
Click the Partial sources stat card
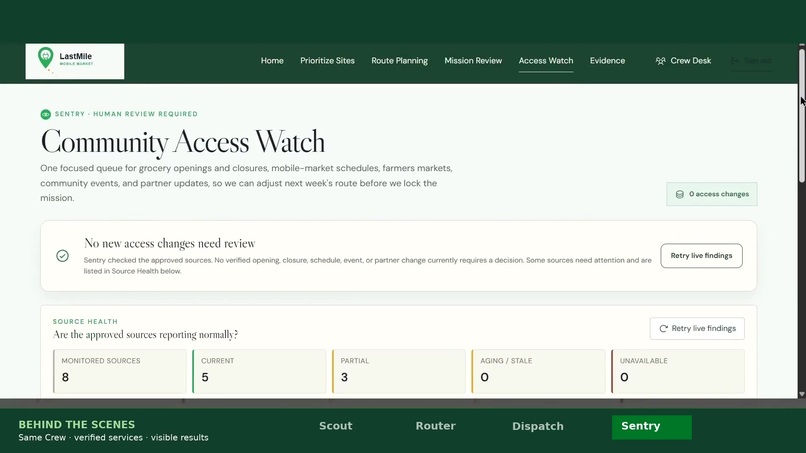click(399, 371)
